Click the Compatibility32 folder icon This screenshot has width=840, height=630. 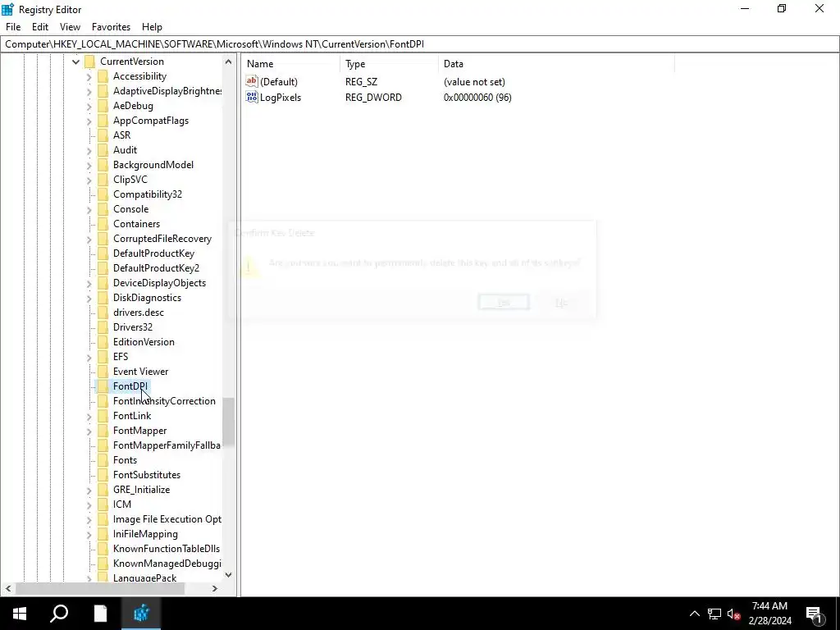pos(103,194)
